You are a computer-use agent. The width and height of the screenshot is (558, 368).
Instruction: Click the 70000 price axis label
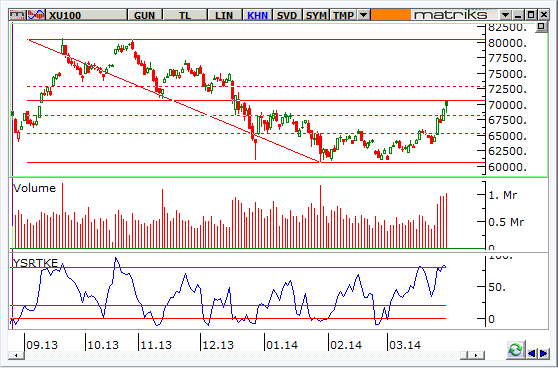tap(507, 105)
